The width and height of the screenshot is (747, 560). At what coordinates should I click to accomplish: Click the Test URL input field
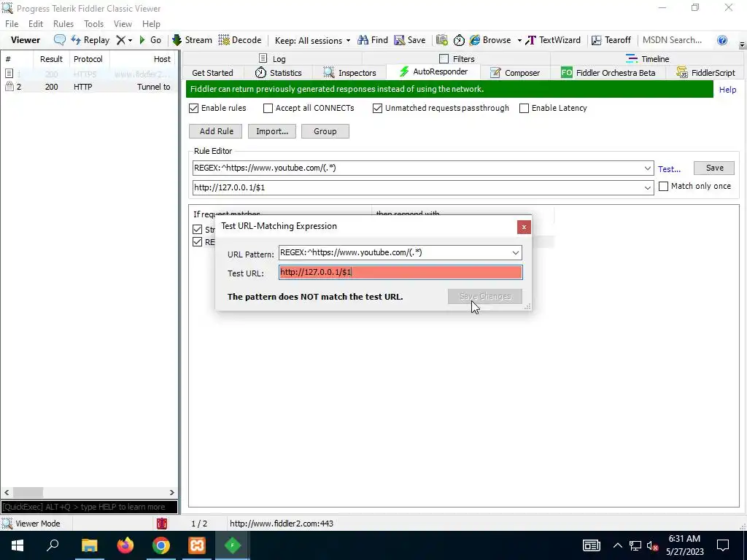pos(400,273)
